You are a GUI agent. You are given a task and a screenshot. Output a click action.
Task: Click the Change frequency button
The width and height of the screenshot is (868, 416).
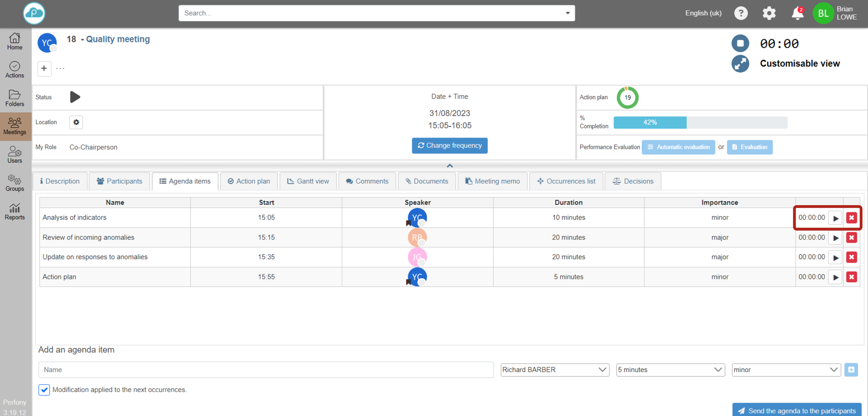pos(449,145)
